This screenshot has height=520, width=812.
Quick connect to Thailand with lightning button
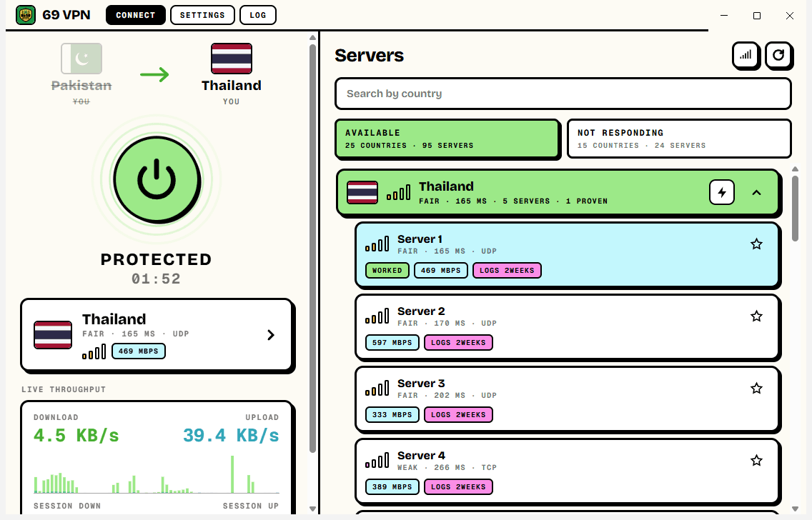pos(722,192)
